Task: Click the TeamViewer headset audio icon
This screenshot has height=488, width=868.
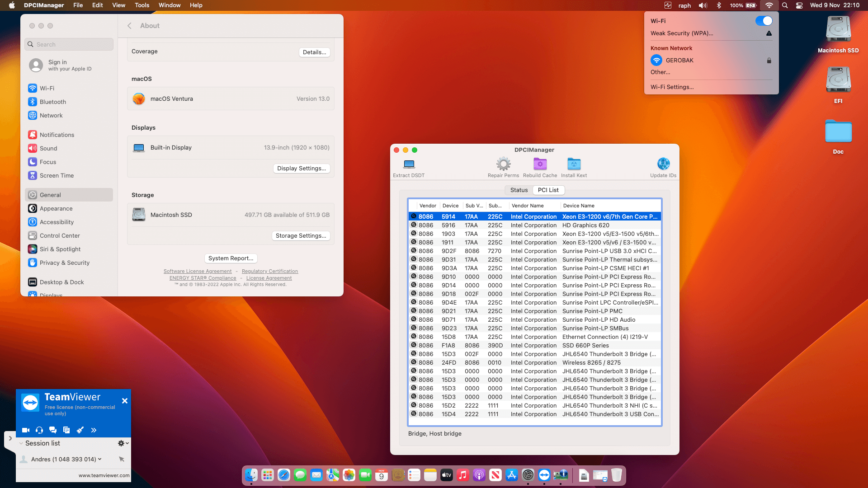Action: [x=39, y=430]
